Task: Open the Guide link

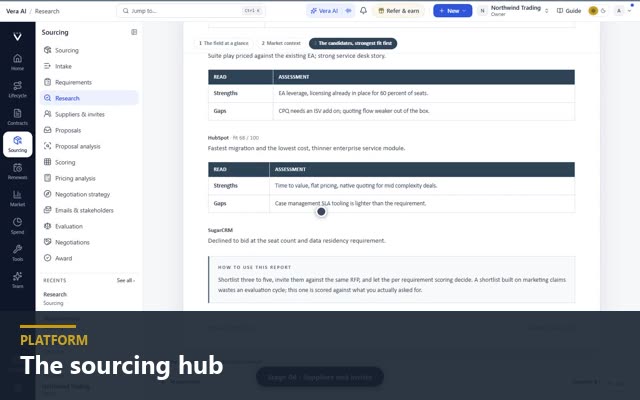Action: 569,11
